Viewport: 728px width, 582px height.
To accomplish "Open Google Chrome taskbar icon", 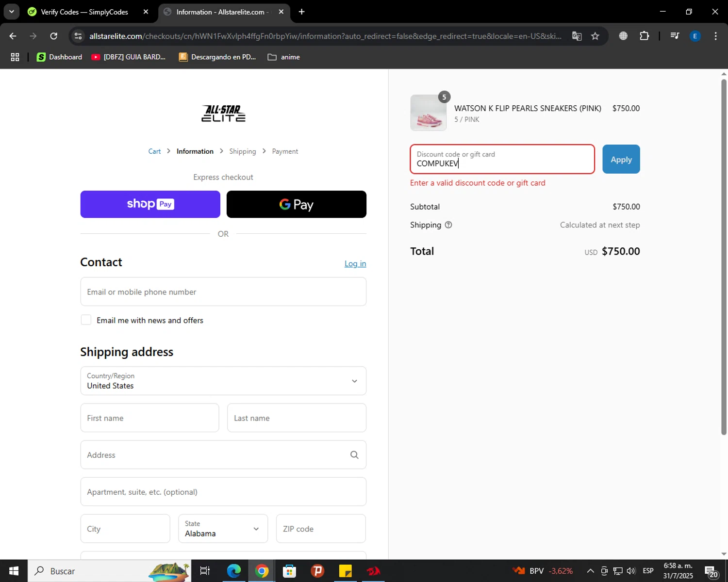I will coord(262,571).
